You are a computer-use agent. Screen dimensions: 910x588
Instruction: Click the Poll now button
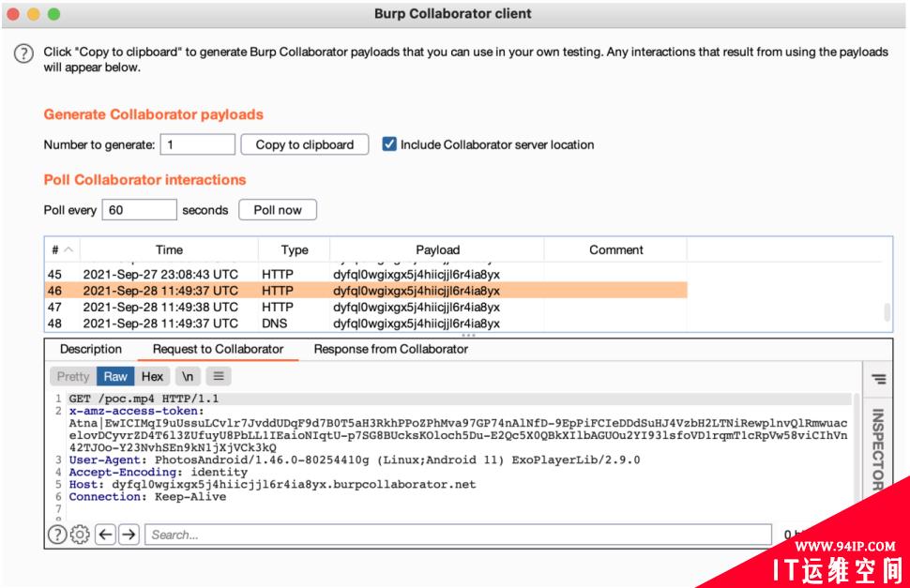coord(278,210)
